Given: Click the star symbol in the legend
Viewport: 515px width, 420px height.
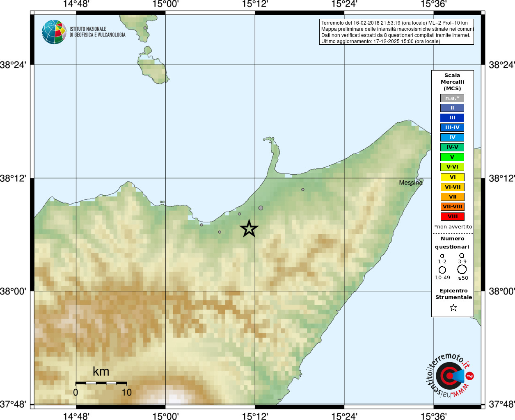Looking at the screenshot, I should pos(453,308).
